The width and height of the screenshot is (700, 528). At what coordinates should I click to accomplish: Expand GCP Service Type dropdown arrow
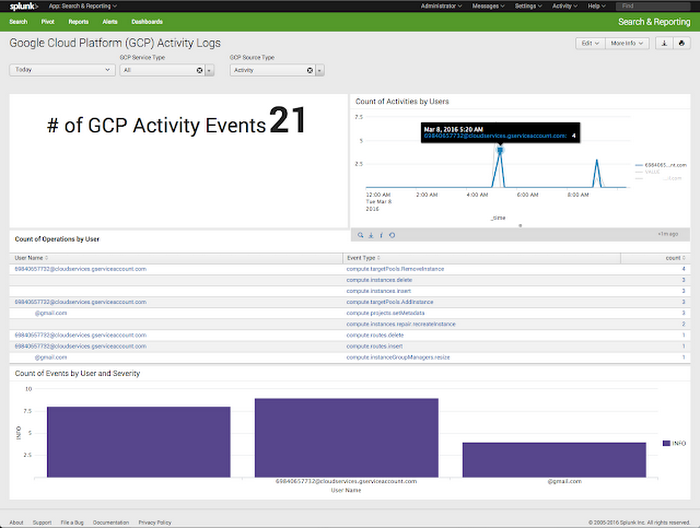pos(210,70)
